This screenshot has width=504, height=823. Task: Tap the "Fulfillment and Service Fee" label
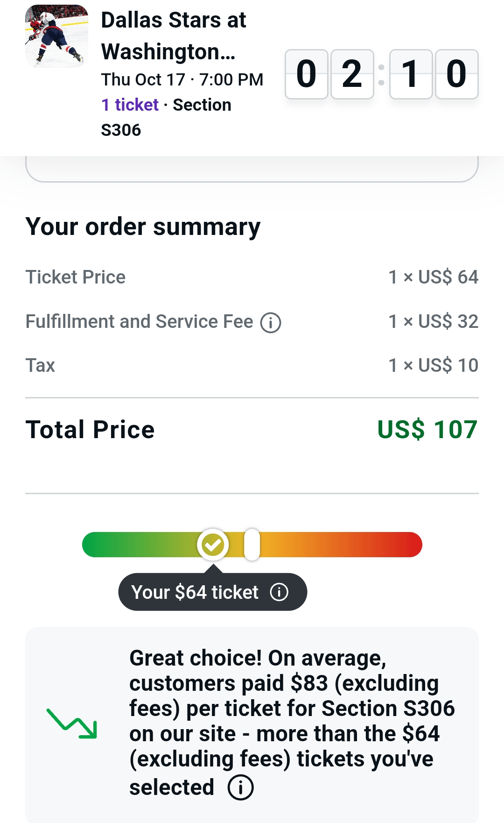[139, 322]
